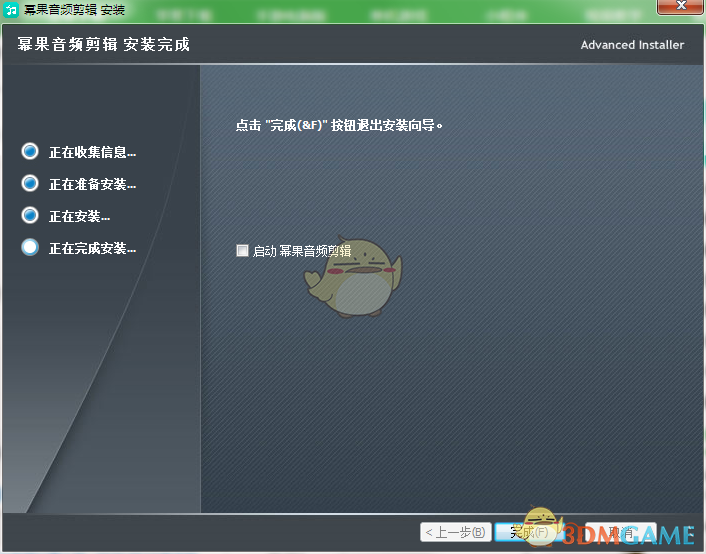Click the 取消 cancel button
Screen dimensions: 706x554
(x=621, y=532)
